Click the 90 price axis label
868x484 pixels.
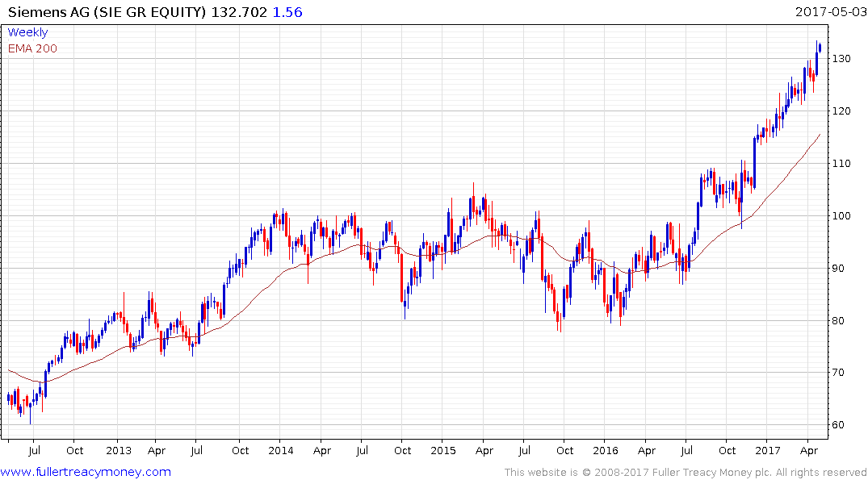pyautogui.click(x=838, y=269)
